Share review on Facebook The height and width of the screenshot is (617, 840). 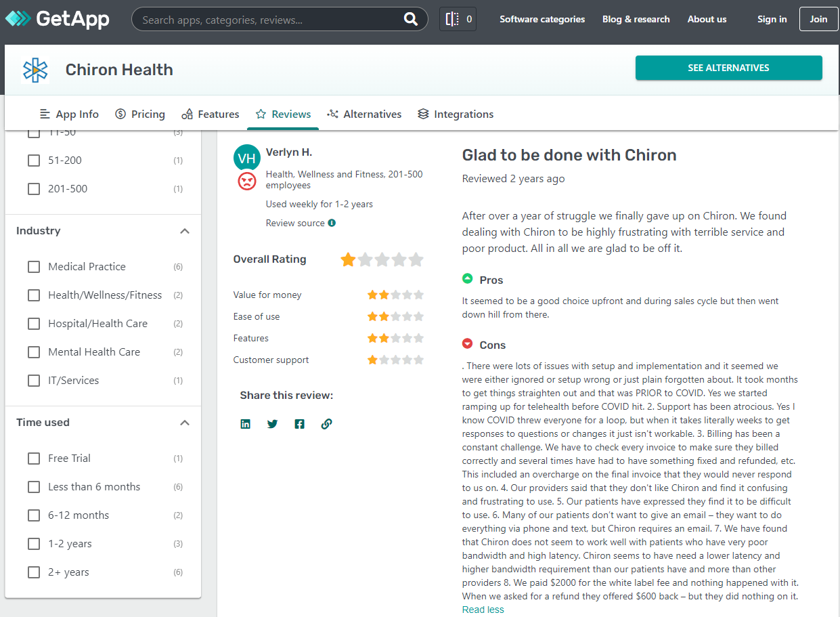[x=300, y=424]
